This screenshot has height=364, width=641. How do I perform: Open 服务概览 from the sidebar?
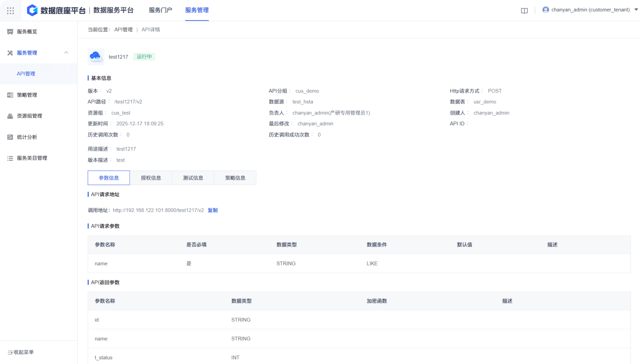pos(27,32)
